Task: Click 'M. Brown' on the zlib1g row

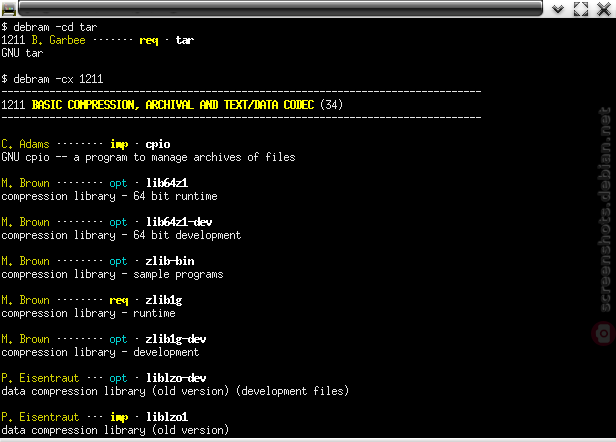Action: [x=25, y=300]
